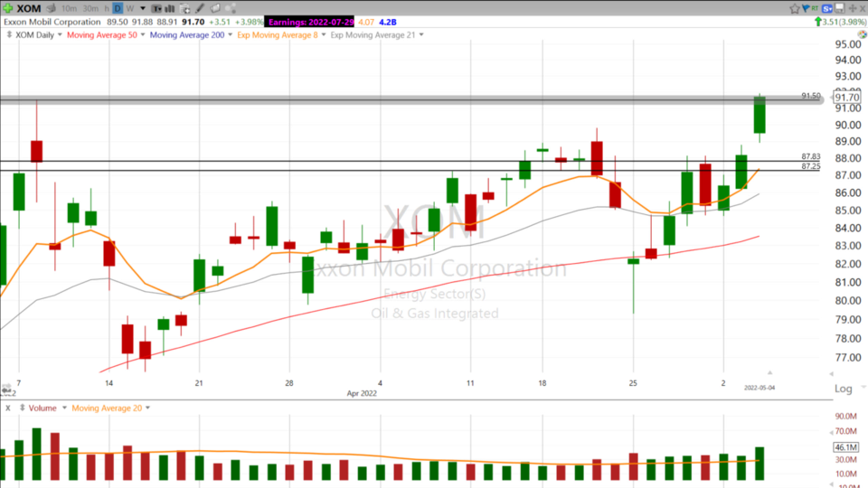
Task: Open the note/comment icon in the toolbar
Action: (215, 8)
